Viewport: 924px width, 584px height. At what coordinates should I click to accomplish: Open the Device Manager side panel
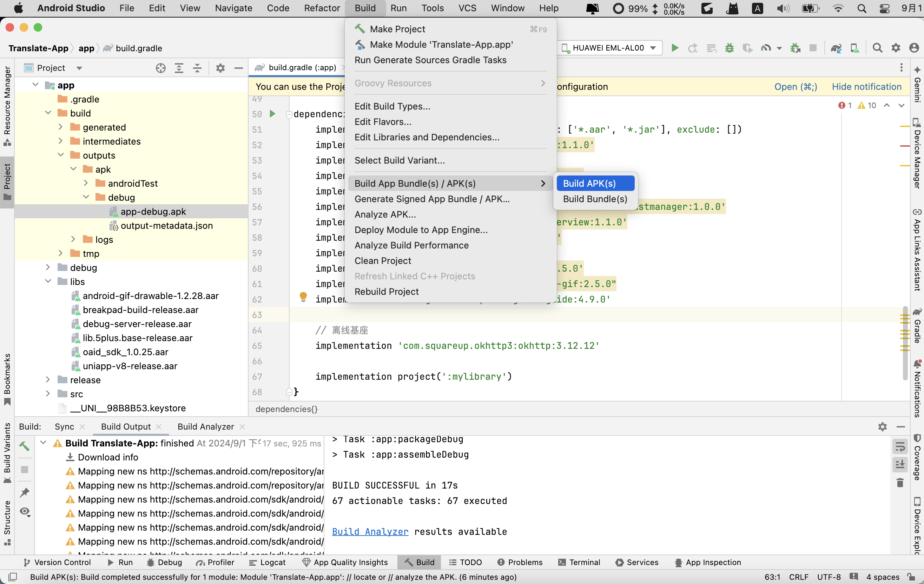click(917, 153)
